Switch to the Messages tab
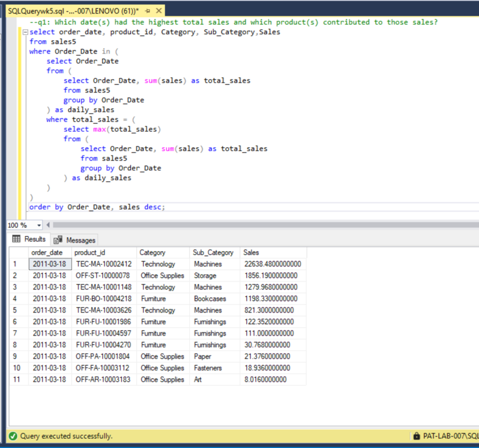Viewport: 479px width, 448px height. 75,240
